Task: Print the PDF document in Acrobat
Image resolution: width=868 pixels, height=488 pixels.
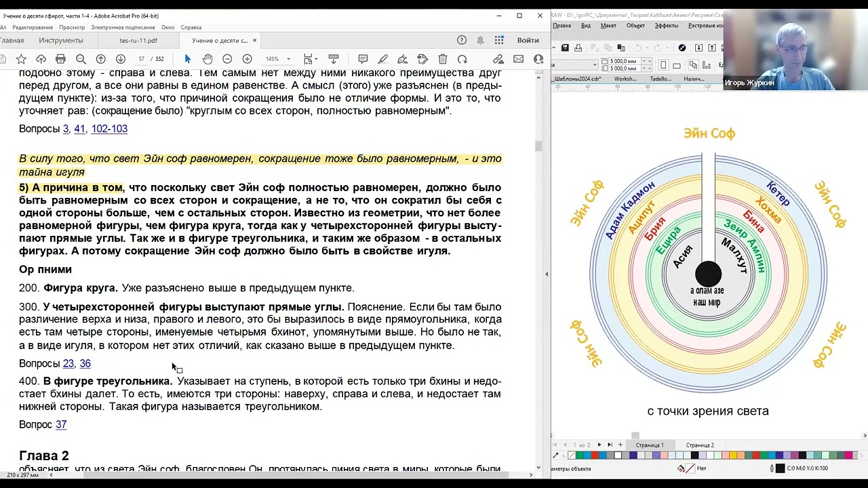Action: 60,59
